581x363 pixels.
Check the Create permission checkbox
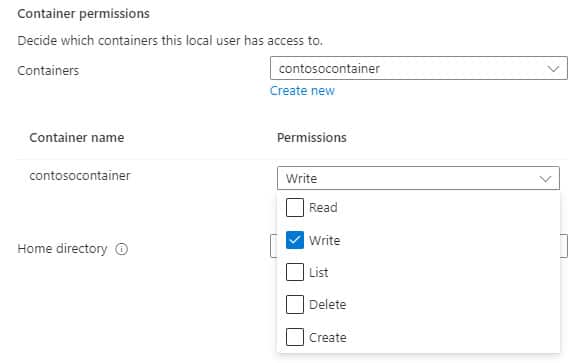[295, 337]
